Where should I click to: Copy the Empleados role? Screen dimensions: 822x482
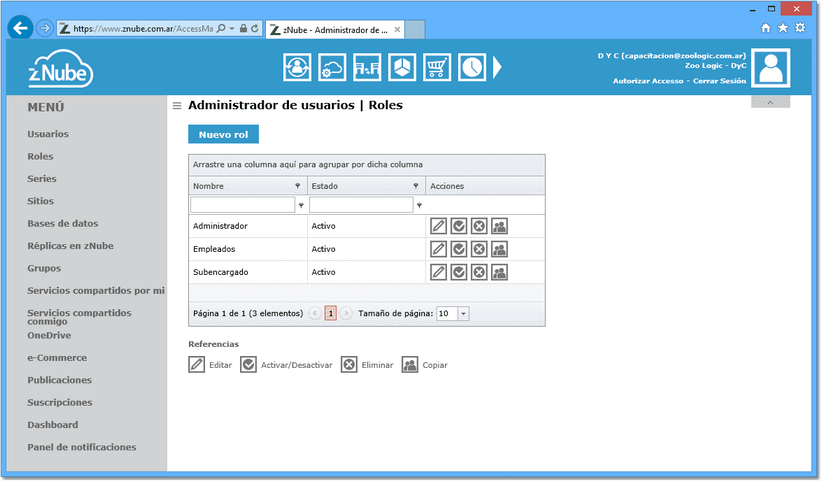[499, 249]
